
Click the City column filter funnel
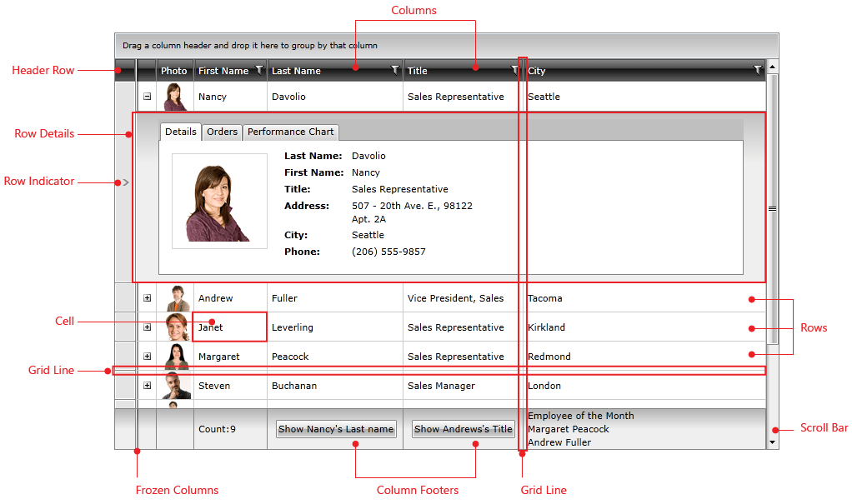pyautogui.click(x=757, y=70)
